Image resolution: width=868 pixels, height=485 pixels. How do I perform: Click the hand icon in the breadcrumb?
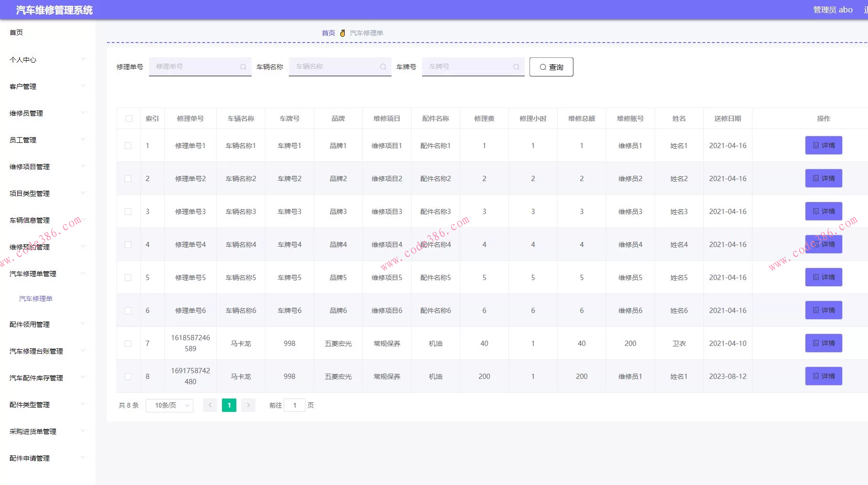pyautogui.click(x=342, y=33)
